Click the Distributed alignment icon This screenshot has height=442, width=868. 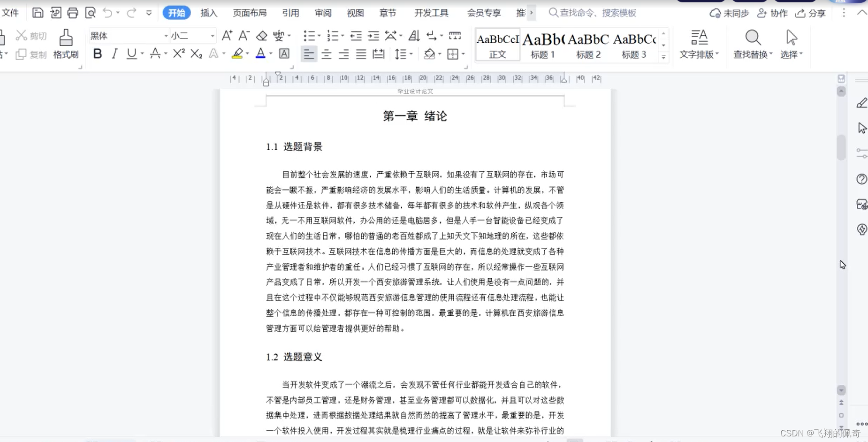pos(378,54)
